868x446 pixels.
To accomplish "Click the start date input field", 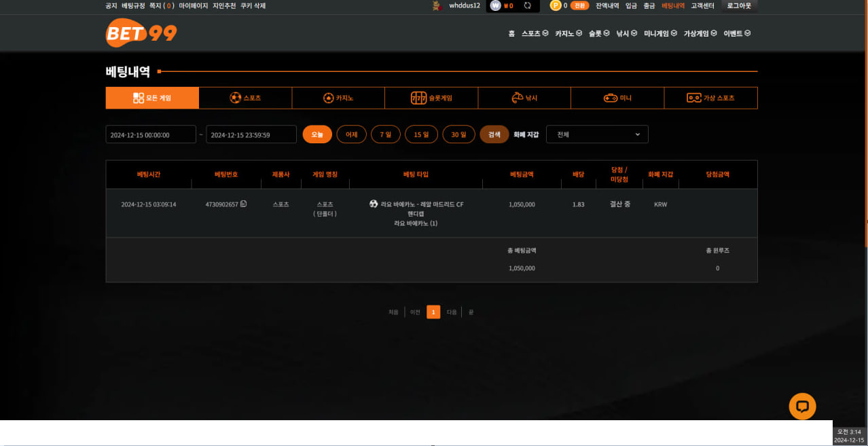I will pos(151,134).
